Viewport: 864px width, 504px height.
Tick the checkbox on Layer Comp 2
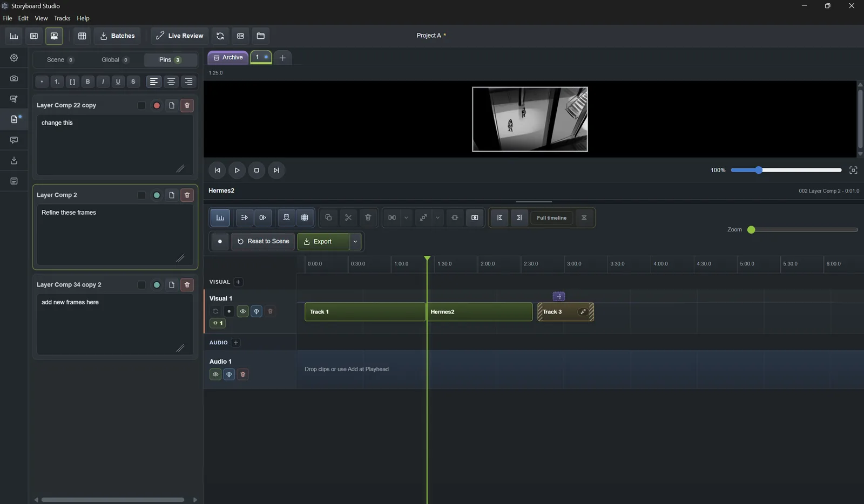pos(141,195)
